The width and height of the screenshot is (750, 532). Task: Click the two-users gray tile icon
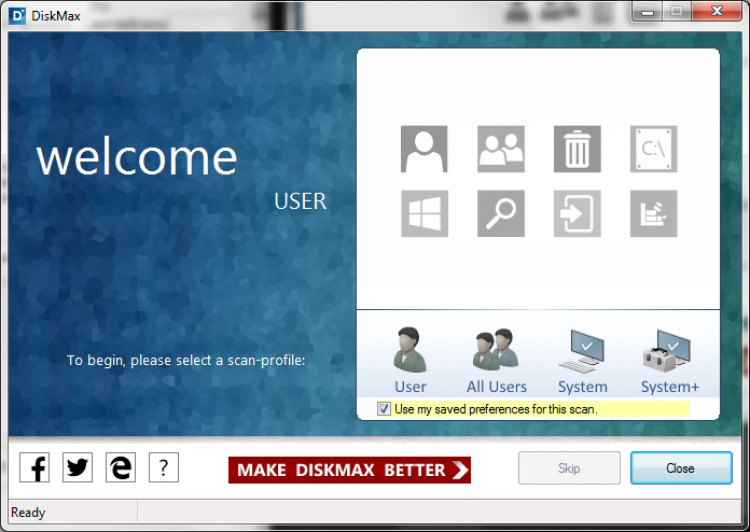tap(501, 149)
